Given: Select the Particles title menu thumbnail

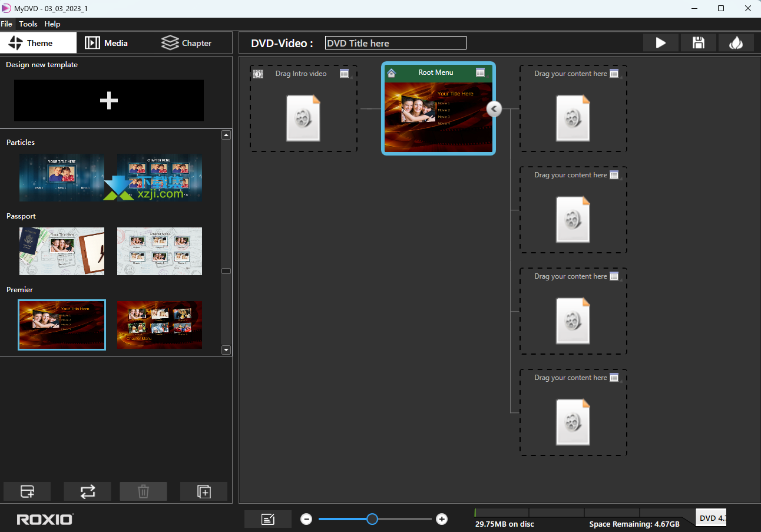Looking at the screenshot, I should point(62,178).
